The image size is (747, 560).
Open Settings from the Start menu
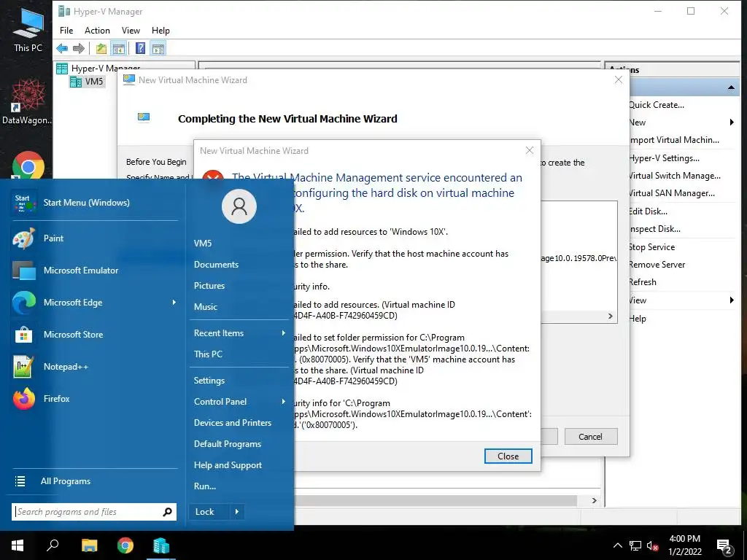pyautogui.click(x=209, y=381)
